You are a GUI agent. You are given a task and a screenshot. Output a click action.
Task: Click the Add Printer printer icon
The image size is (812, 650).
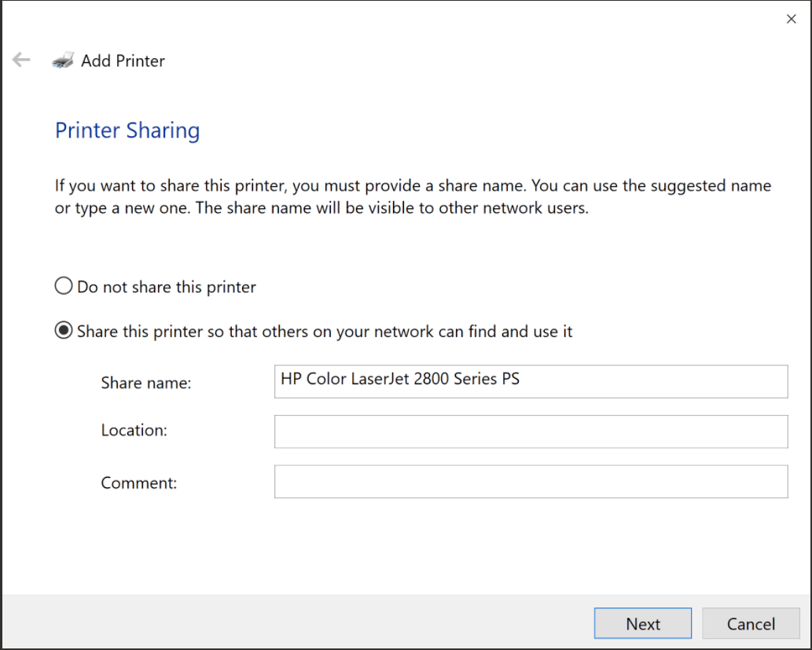click(63, 60)
